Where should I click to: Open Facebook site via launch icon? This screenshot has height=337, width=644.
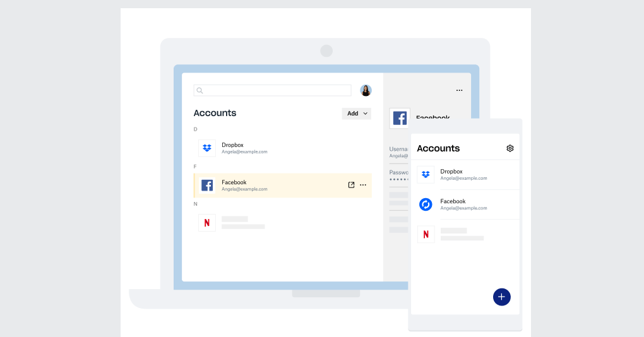coord(351,185)
